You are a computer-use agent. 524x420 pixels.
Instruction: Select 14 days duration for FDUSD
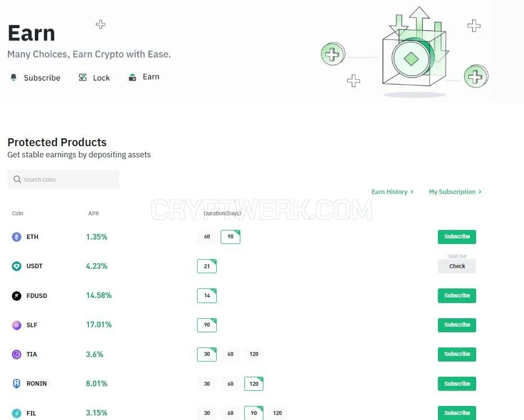tap(207, 296)
